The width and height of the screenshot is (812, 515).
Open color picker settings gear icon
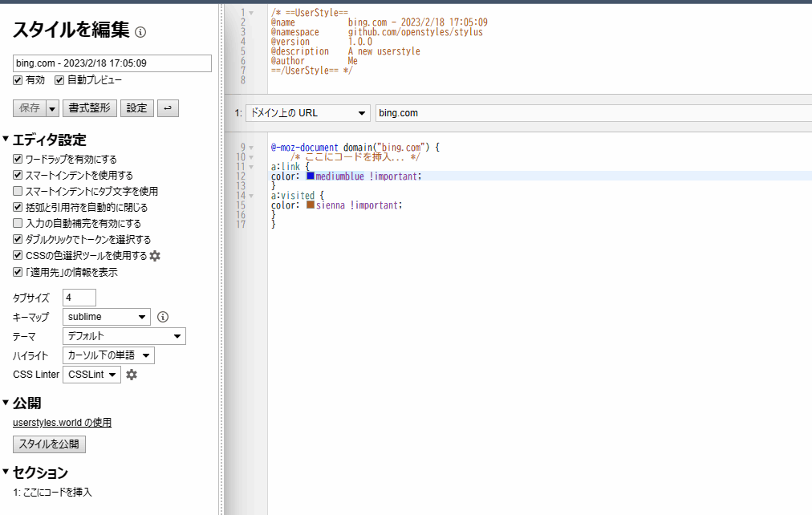[155, 256]
